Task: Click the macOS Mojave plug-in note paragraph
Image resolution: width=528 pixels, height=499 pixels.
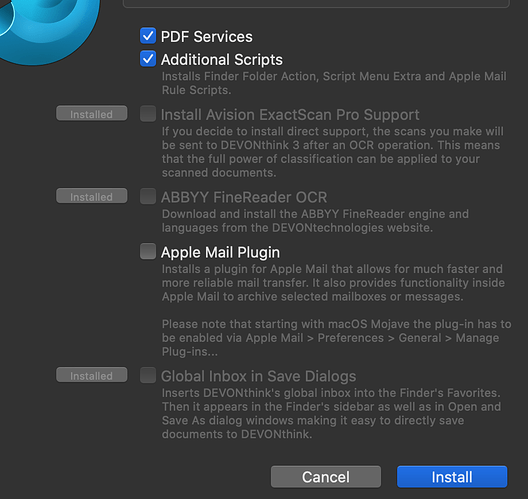Action: [x=336, y=338]
